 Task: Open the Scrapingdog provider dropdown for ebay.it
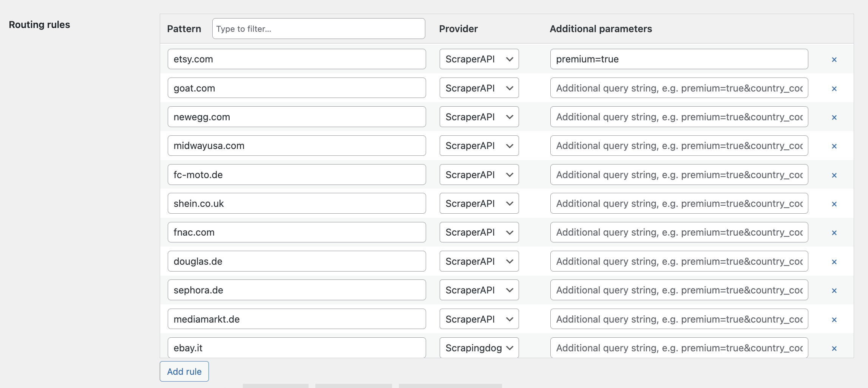(x=479, y=348)
